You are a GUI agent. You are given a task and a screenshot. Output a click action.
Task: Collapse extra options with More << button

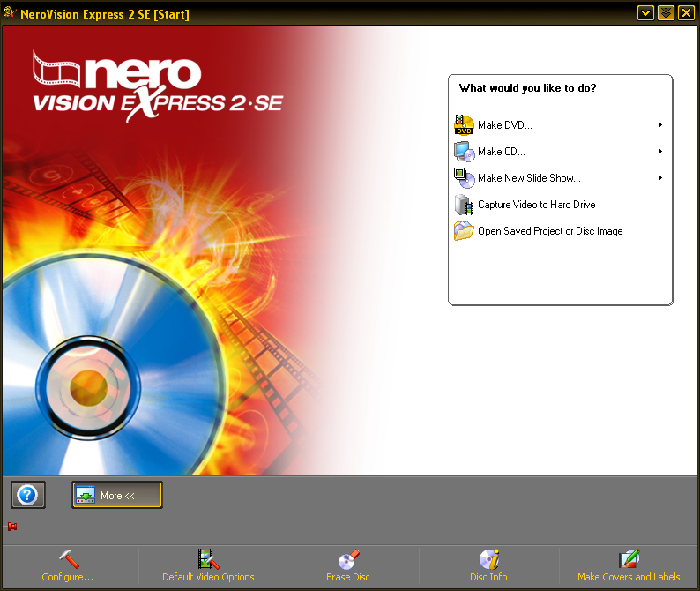click(x=117, y=495)
